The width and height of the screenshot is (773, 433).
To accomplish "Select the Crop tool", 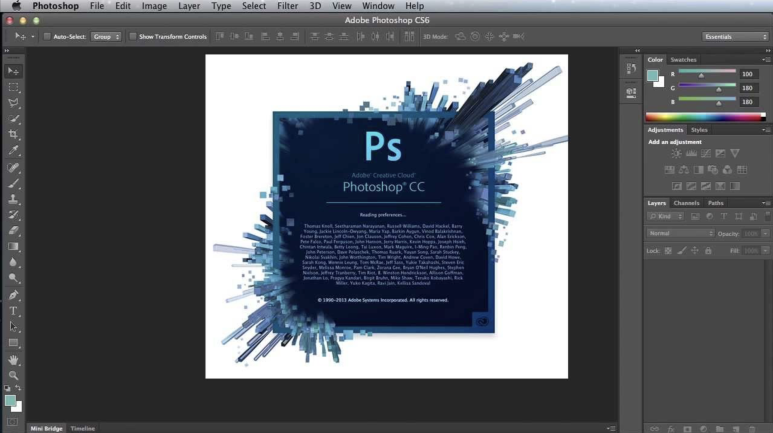I will click(13, 134).
